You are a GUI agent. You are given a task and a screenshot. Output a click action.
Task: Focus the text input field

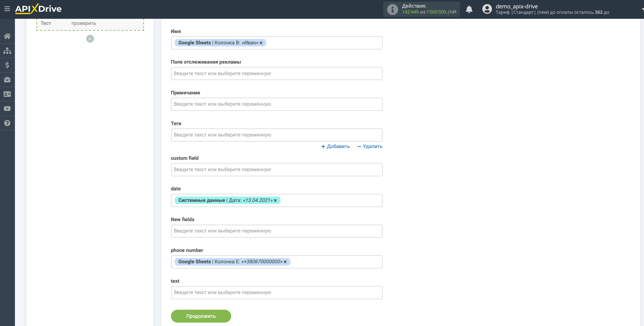coord(276,292)
